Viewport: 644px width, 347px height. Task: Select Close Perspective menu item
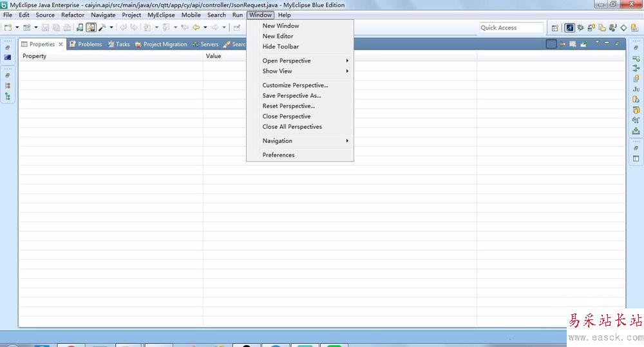(300, 117)
